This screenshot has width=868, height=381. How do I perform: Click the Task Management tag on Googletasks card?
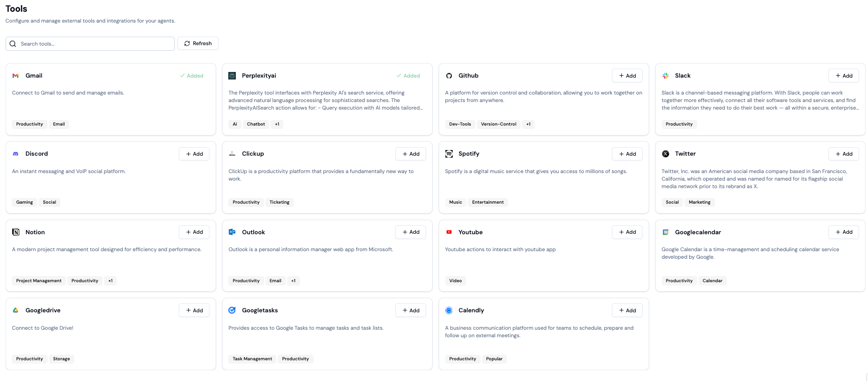click(252, 359)
